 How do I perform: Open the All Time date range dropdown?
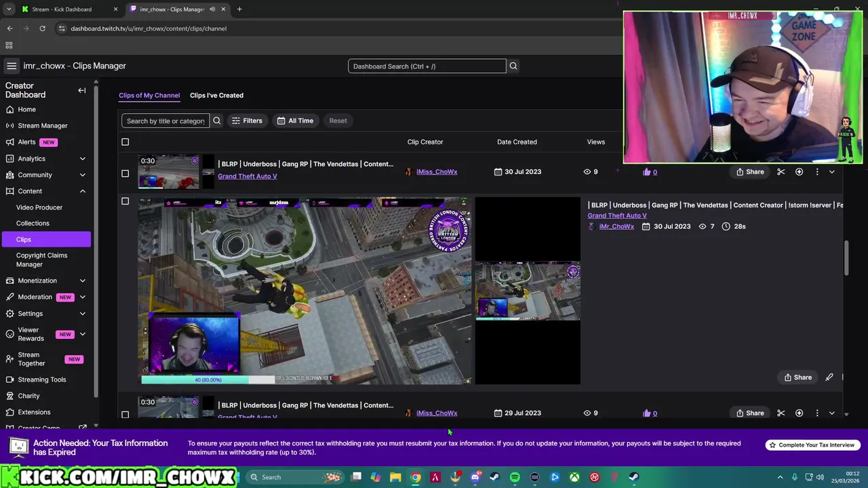point(295,121)
